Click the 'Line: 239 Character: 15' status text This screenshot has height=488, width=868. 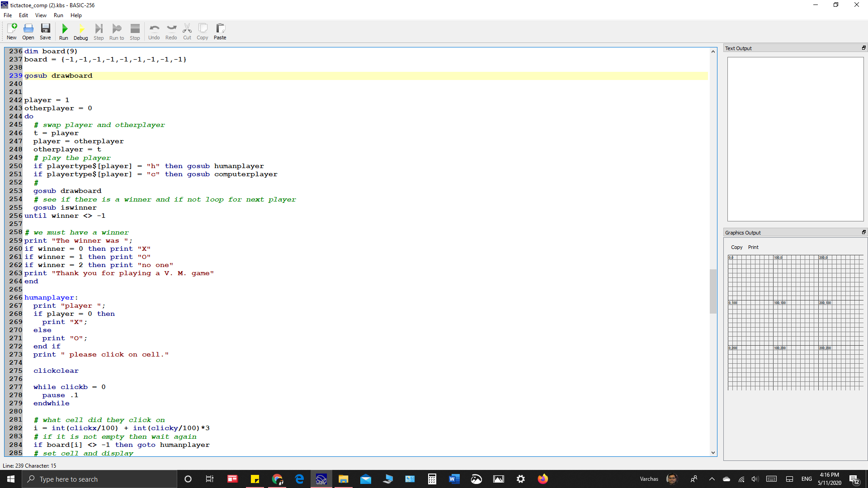[x=29, y=465]
